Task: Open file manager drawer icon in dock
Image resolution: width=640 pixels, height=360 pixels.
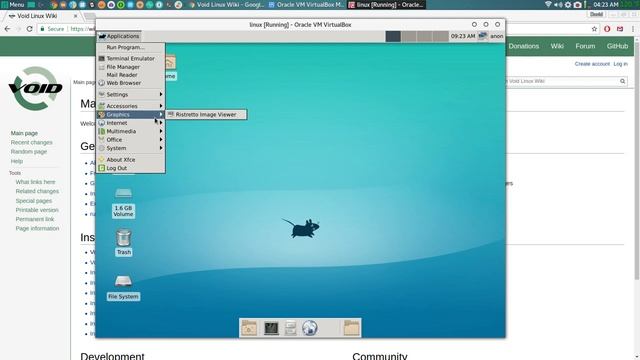Action: coord(290,328)
